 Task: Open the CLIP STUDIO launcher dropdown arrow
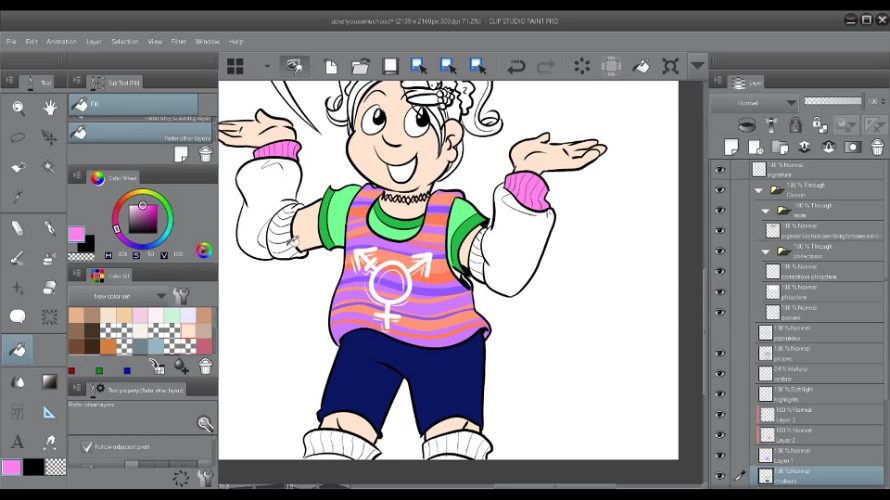point(267,66)
